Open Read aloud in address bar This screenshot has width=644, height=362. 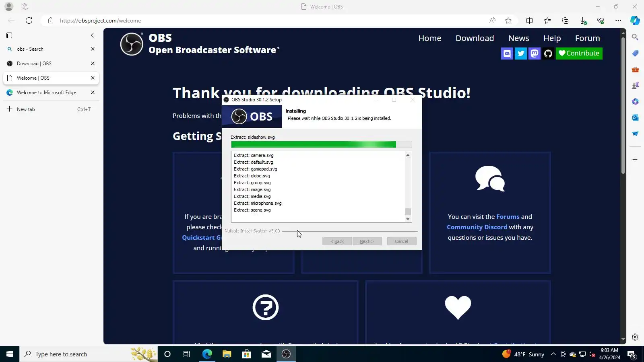pos(492,21)
